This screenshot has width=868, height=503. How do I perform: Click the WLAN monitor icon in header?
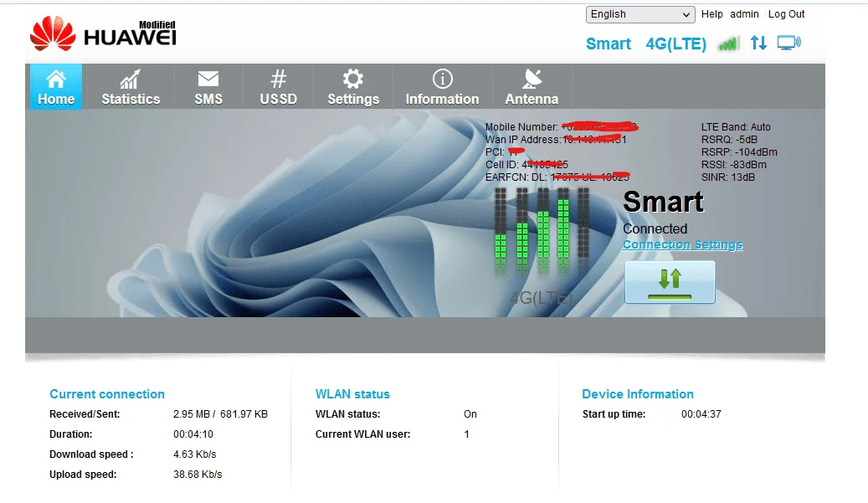click(x=788, y=43)
